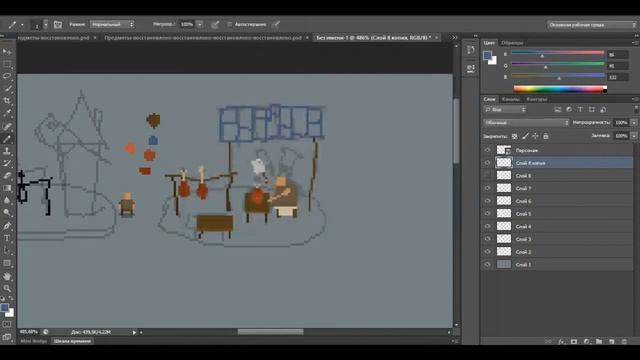Hide the Слой 6 layer
The height and width of the screenshot is (360, 640).
click(487, 201)
